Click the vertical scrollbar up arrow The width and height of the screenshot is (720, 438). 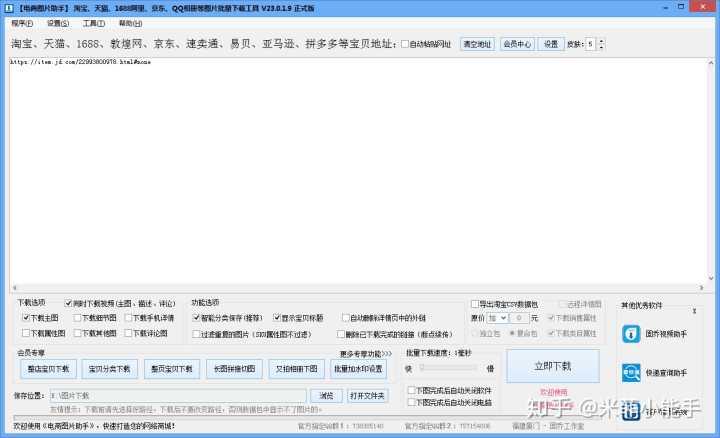711,62
